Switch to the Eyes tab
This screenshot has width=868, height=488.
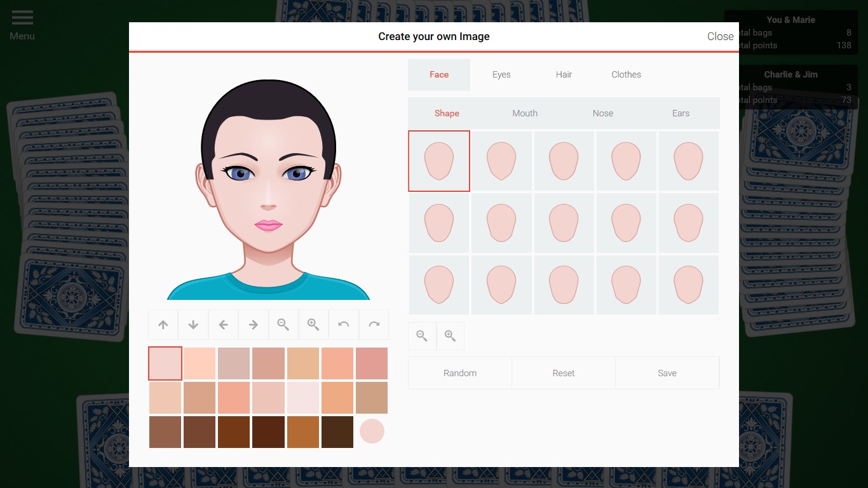[501, 74]
